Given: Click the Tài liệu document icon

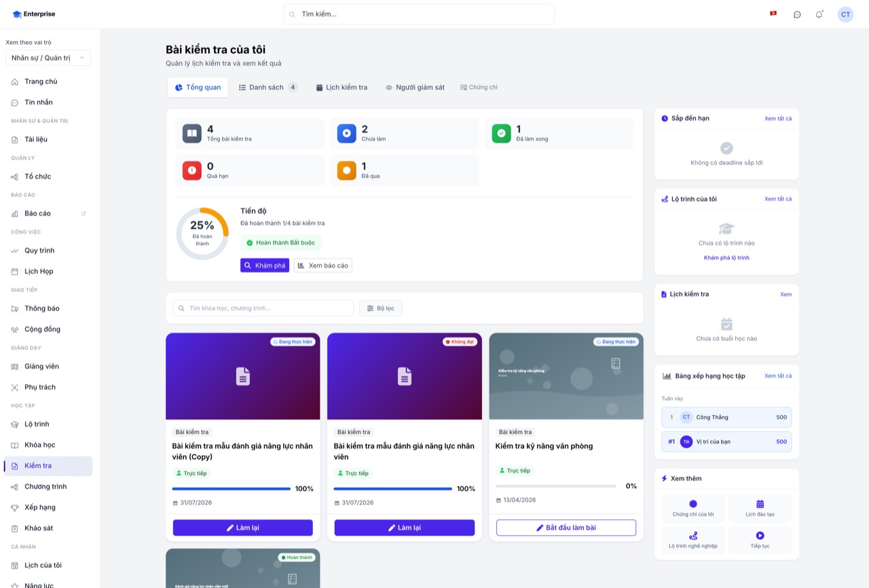Looking at the screenshot, I should pos(15,139).
